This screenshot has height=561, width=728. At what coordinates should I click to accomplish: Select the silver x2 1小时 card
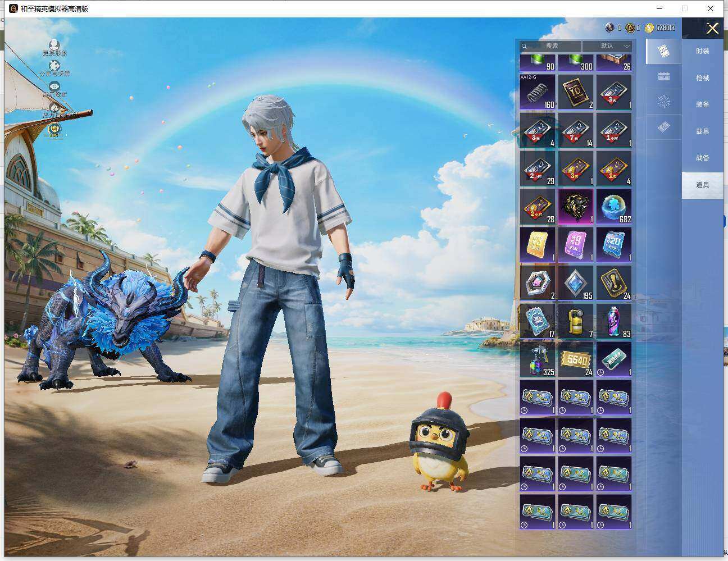pyautogui.click(x=614, y=130)
